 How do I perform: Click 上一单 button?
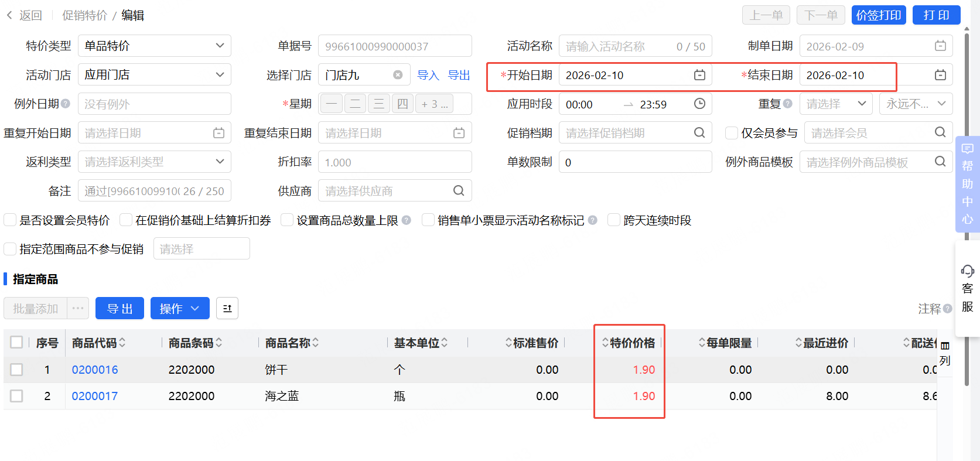pyautogui.click(x=766, y=15)
